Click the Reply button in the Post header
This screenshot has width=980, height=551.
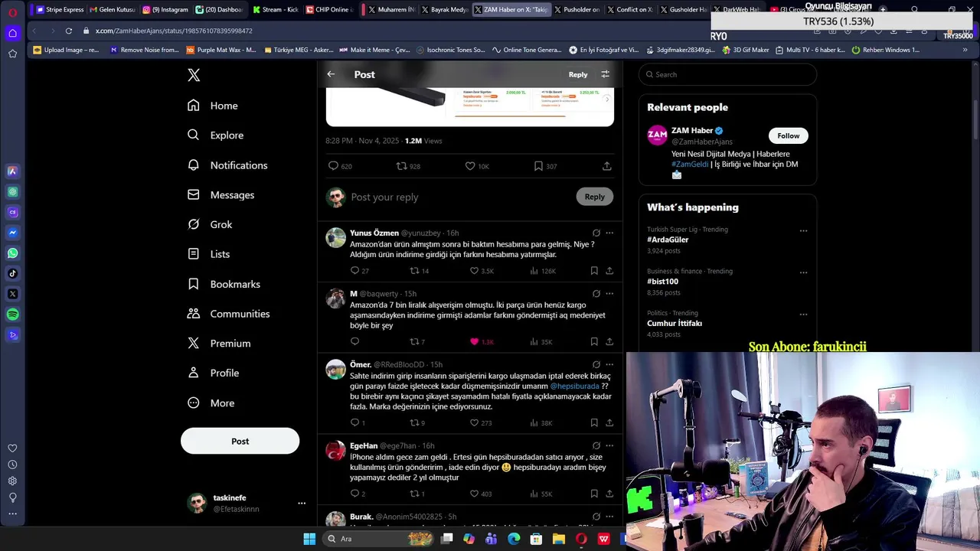pos(578,74)
